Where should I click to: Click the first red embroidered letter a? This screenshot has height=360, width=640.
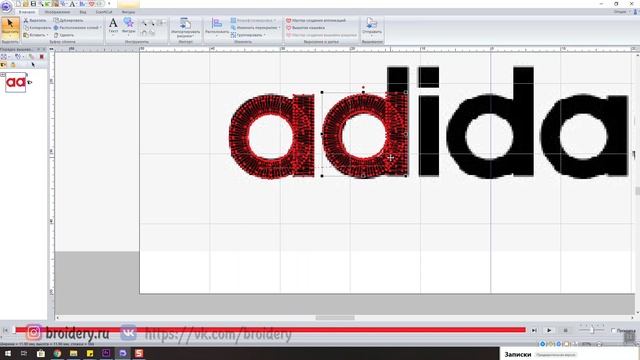point(272,136)
